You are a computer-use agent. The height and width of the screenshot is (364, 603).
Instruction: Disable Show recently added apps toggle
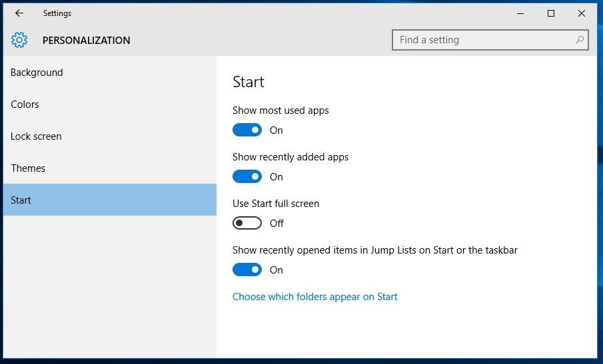coord(247,176)
